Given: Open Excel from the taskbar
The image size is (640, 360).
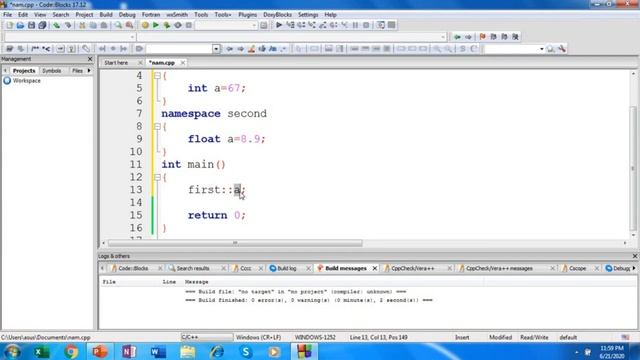Looking at the screenshot, I should 42,351.
